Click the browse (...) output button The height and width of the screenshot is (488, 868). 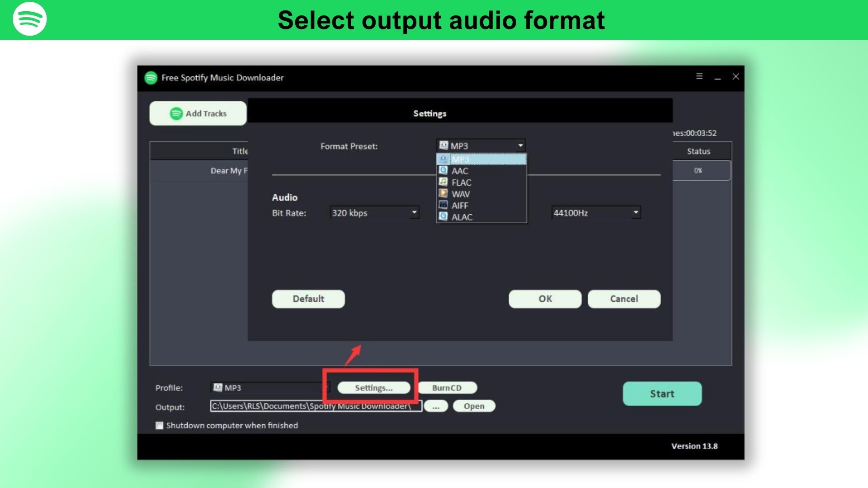(x=436, y=406)
